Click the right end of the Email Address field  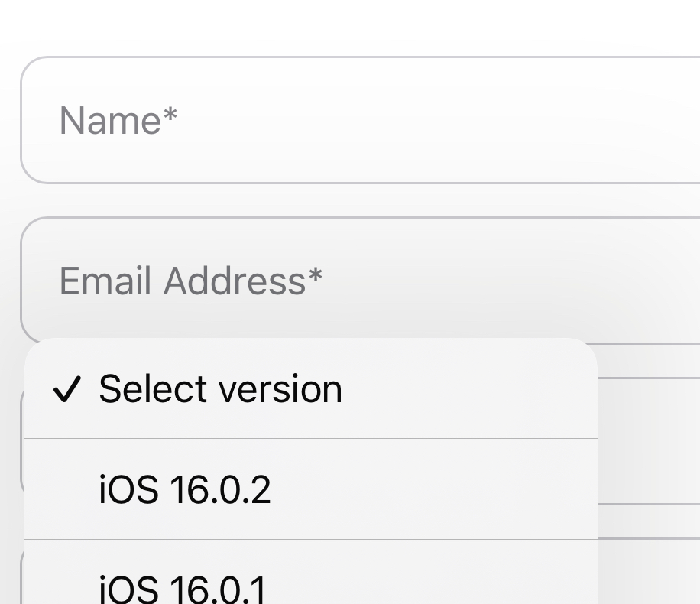pos(669,281)
